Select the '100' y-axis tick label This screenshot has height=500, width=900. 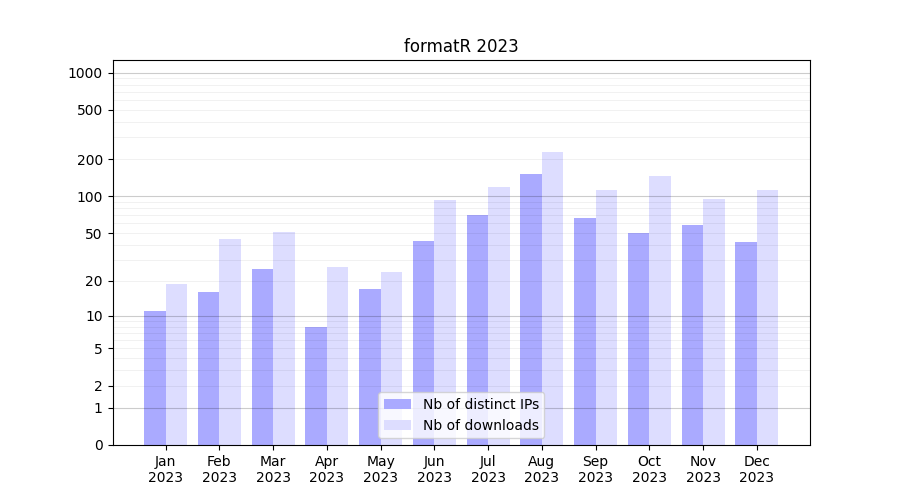(91, 197)
